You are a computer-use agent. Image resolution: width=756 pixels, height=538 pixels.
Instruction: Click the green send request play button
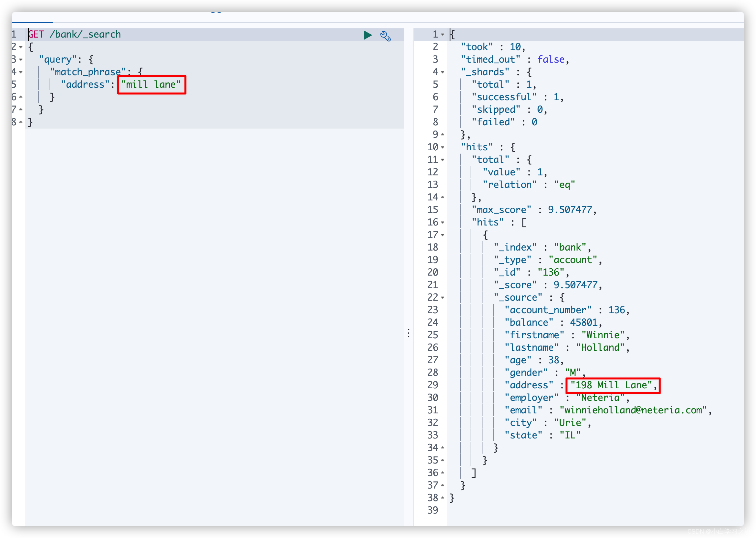(x=367, y=35)
